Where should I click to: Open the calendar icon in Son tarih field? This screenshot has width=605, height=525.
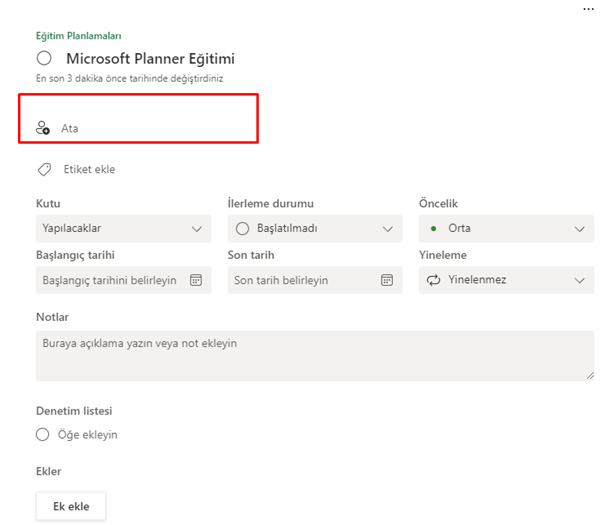[x=387, y=280]
